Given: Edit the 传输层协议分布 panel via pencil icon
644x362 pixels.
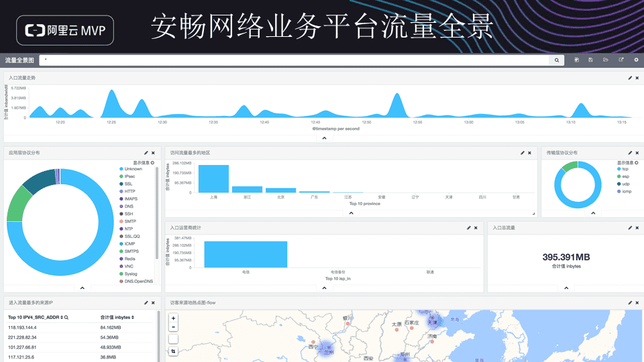Looking at the screenshot, I should click(x=630, y=153).
